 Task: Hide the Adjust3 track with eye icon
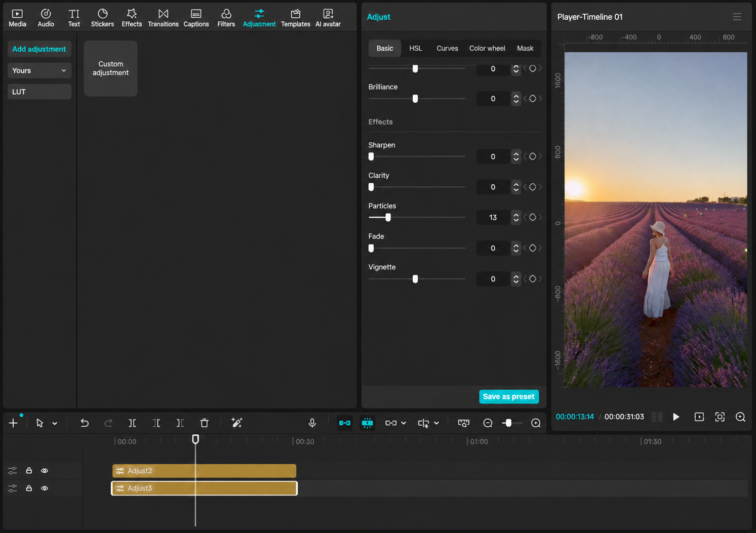point(45,488)
